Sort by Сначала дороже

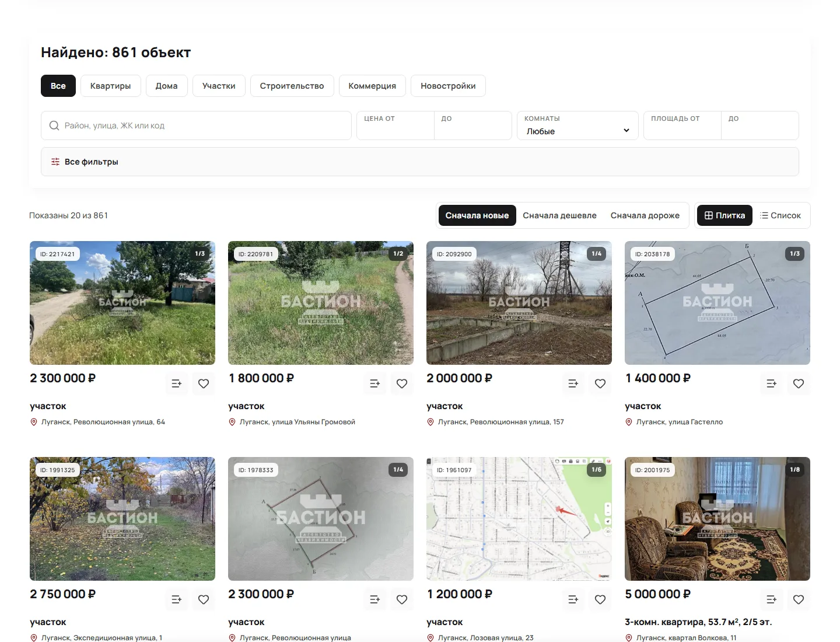645,215
